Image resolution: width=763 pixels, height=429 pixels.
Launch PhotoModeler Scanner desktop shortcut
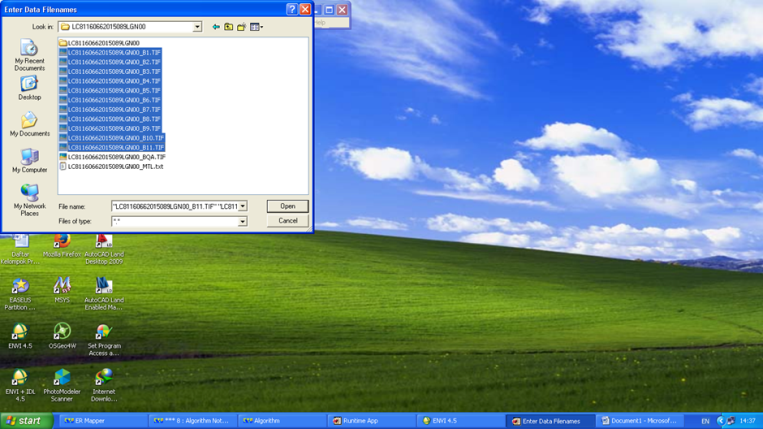pos(62,385)
